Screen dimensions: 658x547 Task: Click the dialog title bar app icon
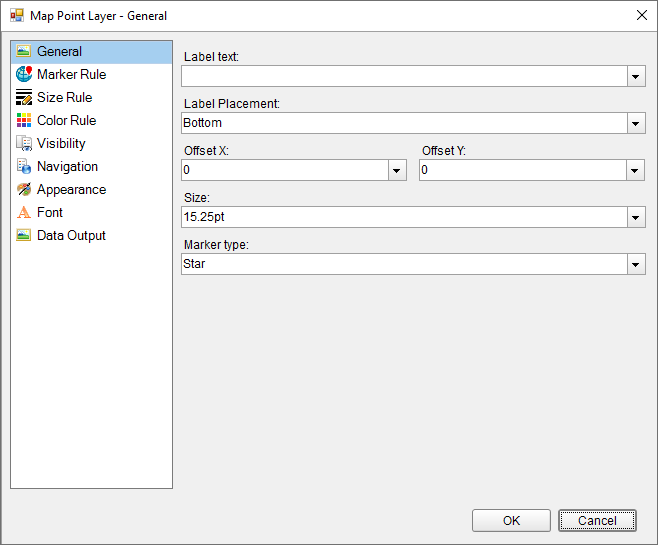[x=17, y=16]
